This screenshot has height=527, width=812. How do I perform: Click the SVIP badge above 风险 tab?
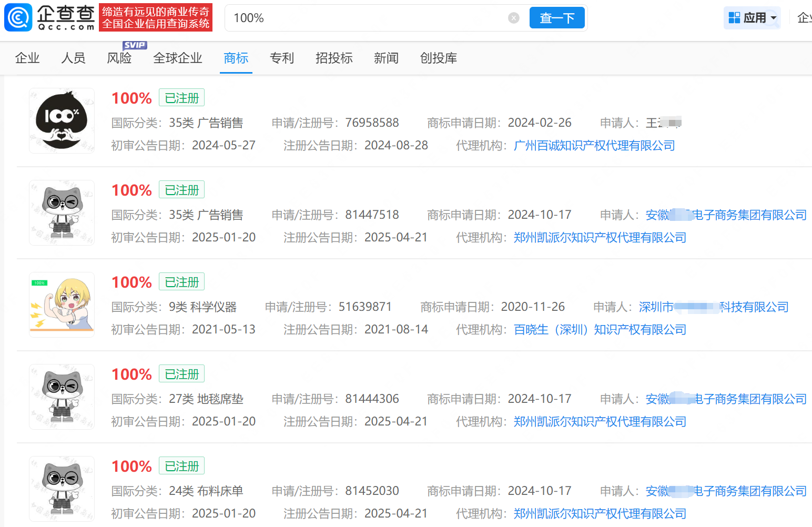135,45
